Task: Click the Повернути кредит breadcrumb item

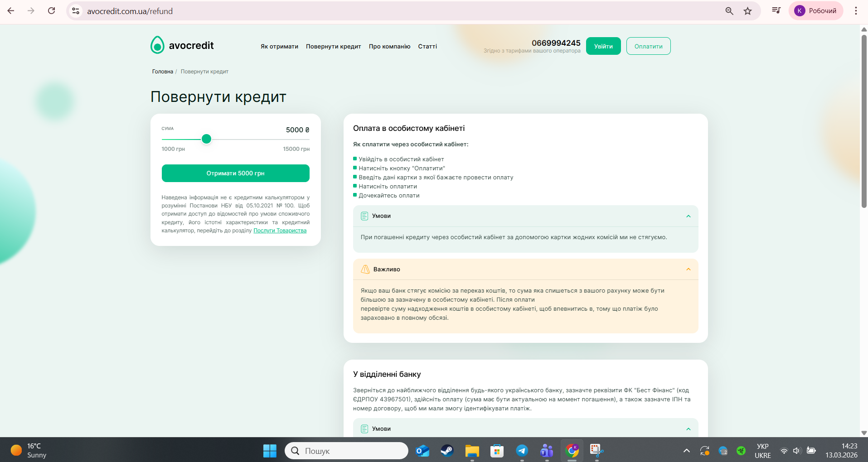Action: point(204,72)
